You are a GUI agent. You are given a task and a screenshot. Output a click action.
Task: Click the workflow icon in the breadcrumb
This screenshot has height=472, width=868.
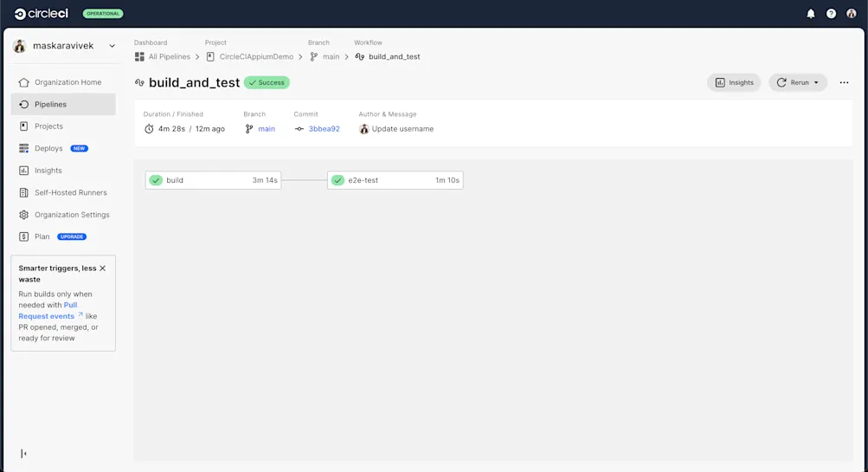(360, 56)
